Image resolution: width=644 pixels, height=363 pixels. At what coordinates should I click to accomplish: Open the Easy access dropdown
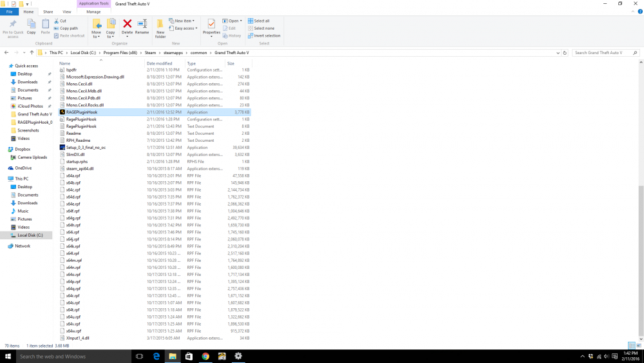point(183,28)
